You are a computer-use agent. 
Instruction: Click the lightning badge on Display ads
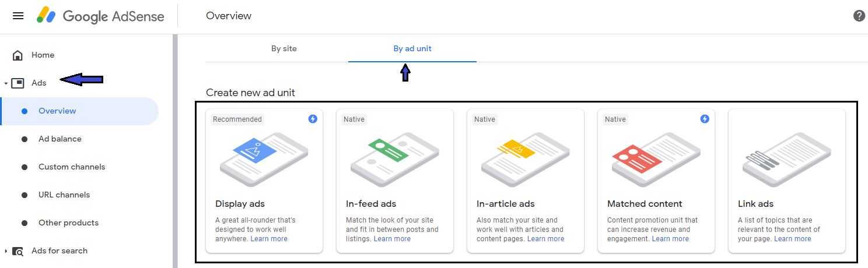tap(313, 119)
